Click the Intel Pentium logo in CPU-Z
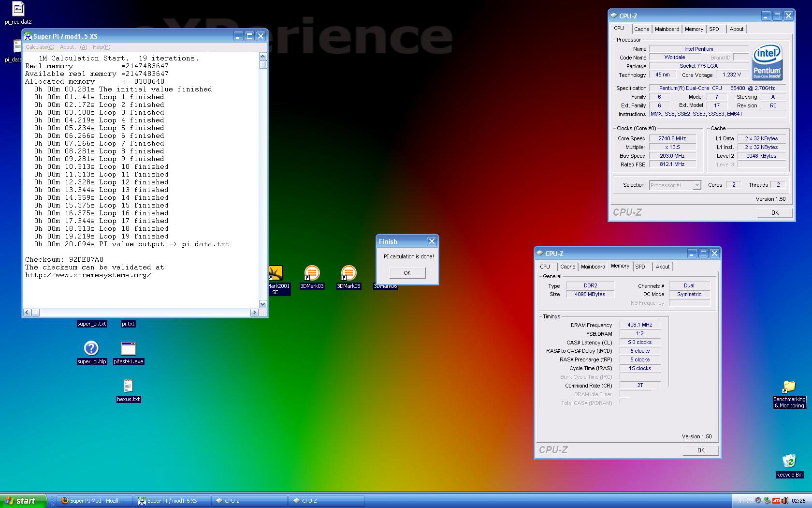This screenshot has width=812, height=508. click(x=767, y=62)
